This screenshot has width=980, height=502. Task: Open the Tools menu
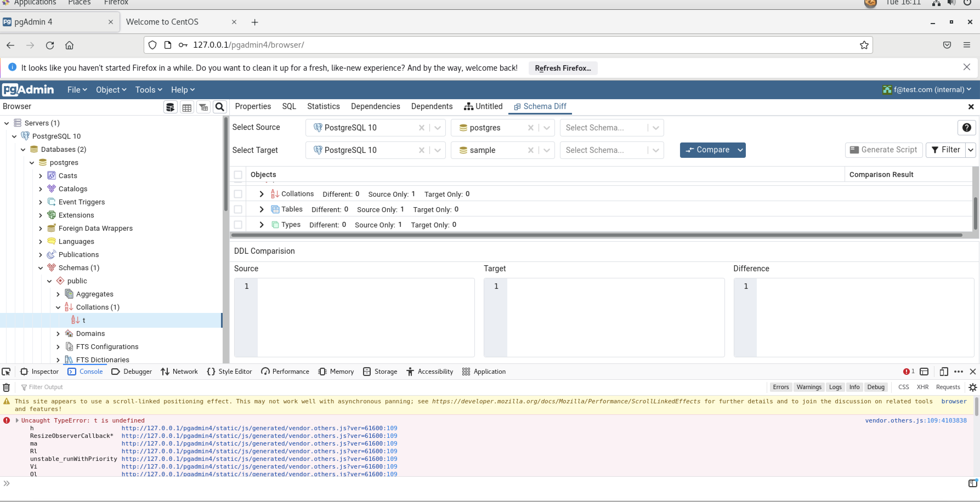pyautogui.click(x=148, y=90)
